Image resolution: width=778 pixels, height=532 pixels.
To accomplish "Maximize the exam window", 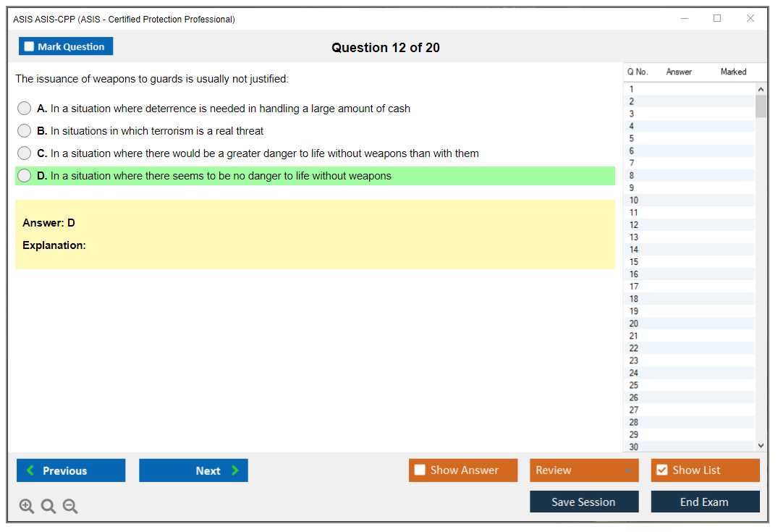I will point(717,19).
